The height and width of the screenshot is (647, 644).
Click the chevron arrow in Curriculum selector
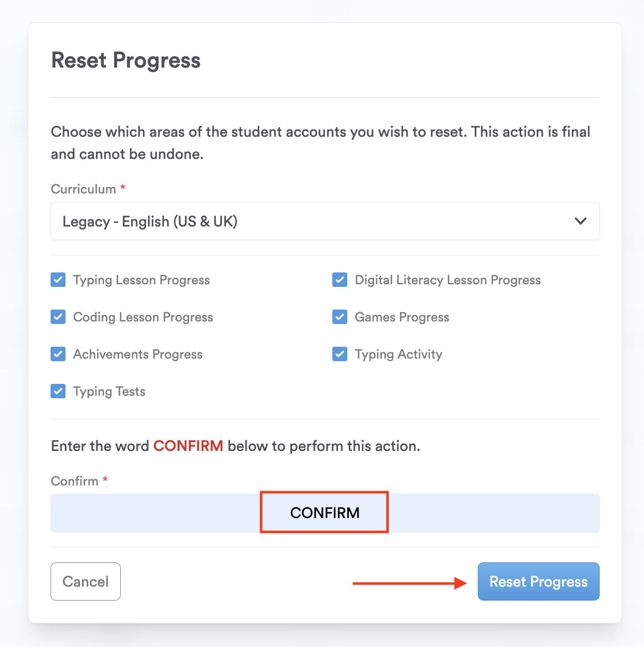pyautogui.click(x=581, y=221)
